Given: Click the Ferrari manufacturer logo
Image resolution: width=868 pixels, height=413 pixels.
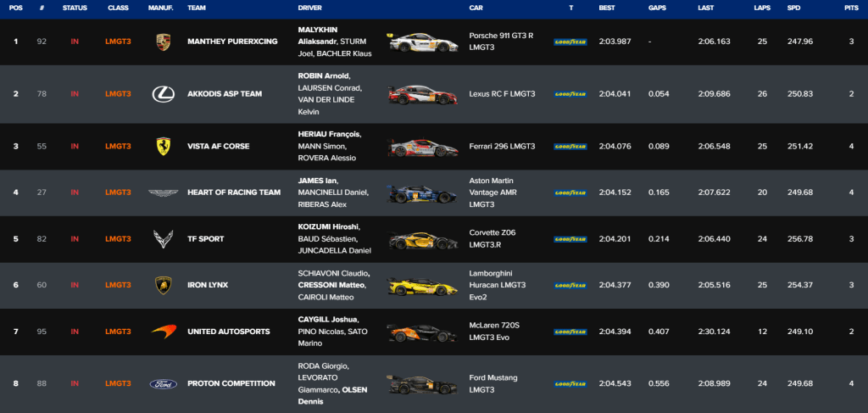Looking at the screenshot, I should (x=164, y=146).
